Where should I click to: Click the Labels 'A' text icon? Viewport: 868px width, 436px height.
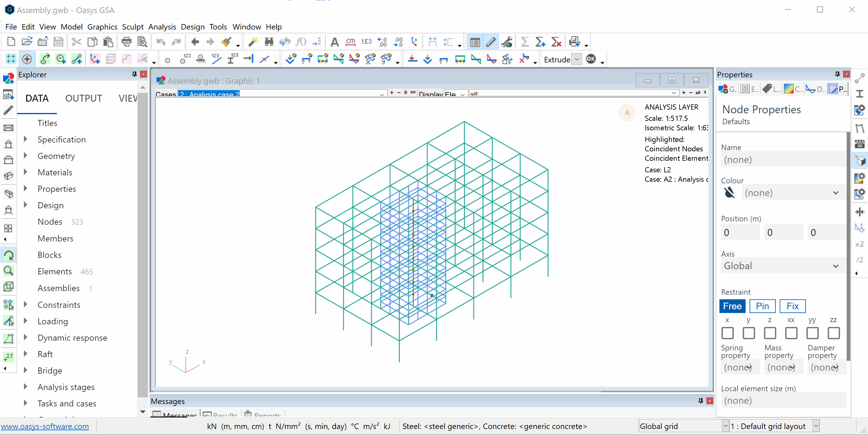(334, 42)
